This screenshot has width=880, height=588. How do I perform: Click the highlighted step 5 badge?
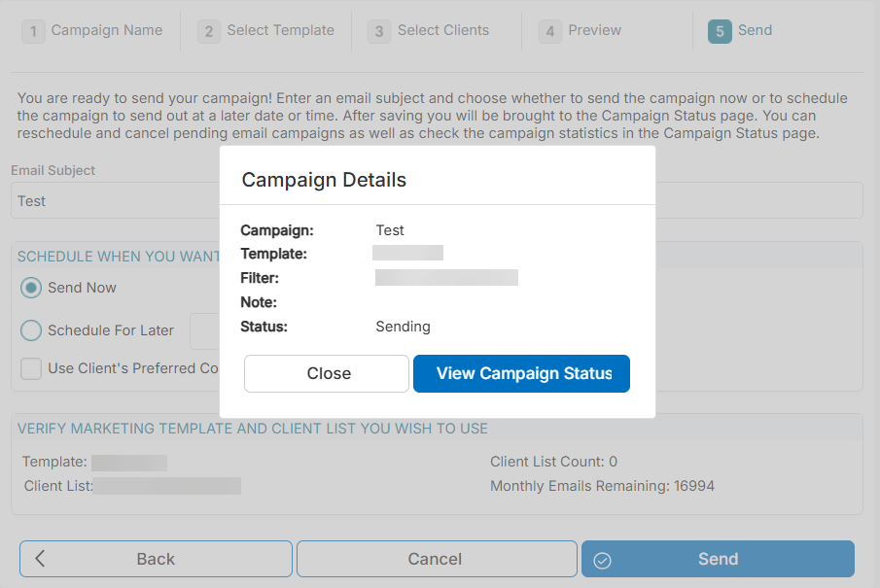click(719, 30)
